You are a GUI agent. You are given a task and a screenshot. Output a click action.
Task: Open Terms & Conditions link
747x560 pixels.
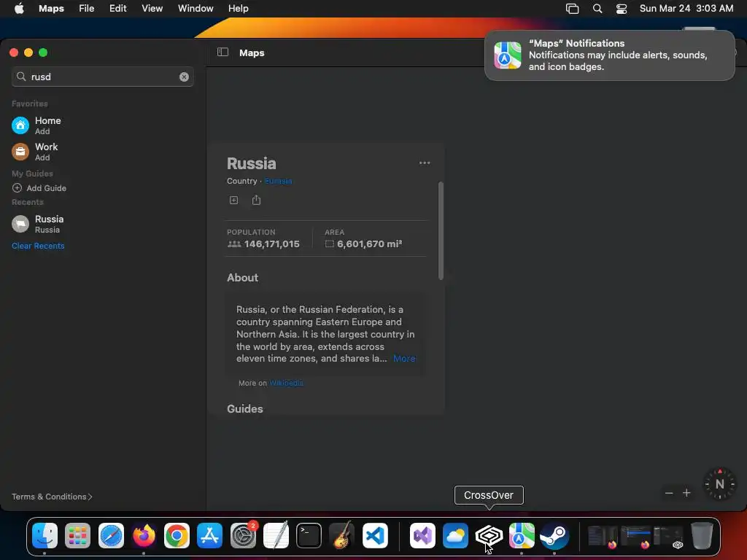(x=52, y=496)
